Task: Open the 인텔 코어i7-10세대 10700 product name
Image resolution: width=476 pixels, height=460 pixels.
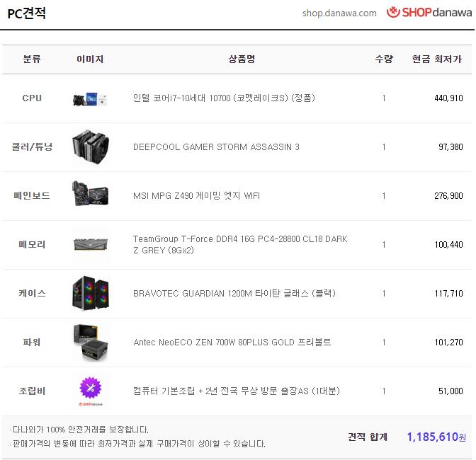Action: [x=224, y=98]
